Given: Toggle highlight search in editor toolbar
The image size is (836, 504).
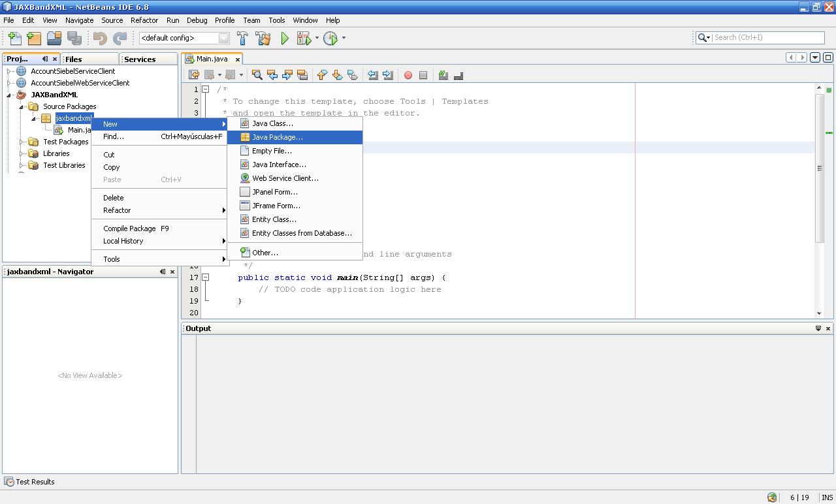Looking at the screenshot, I should tap(302, 74).
